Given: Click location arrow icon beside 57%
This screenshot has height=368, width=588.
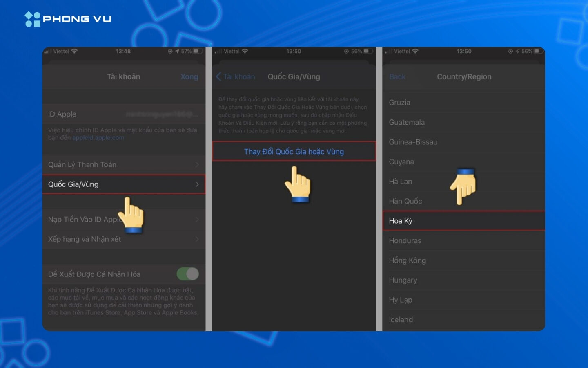Looking at the screenshot, I should pos(177,52).
